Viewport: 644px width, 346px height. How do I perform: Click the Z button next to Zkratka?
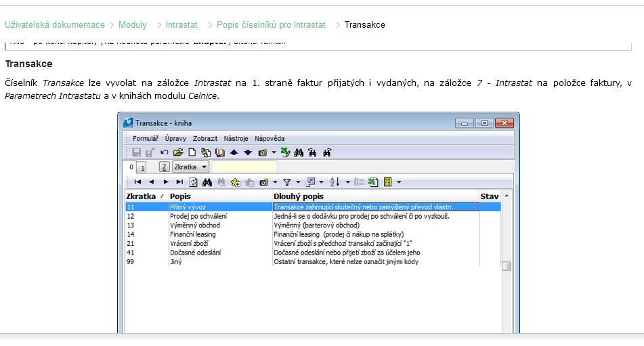pos(165,167)
